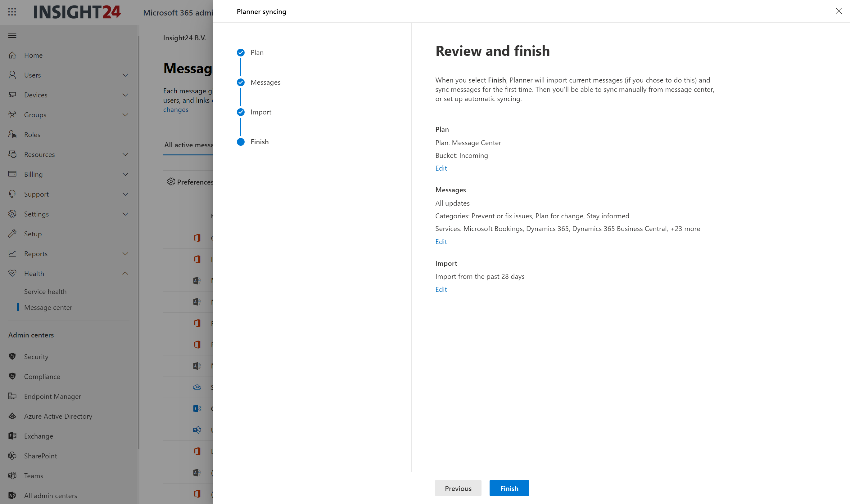Click the Resources printer icon

click(12, 154)
